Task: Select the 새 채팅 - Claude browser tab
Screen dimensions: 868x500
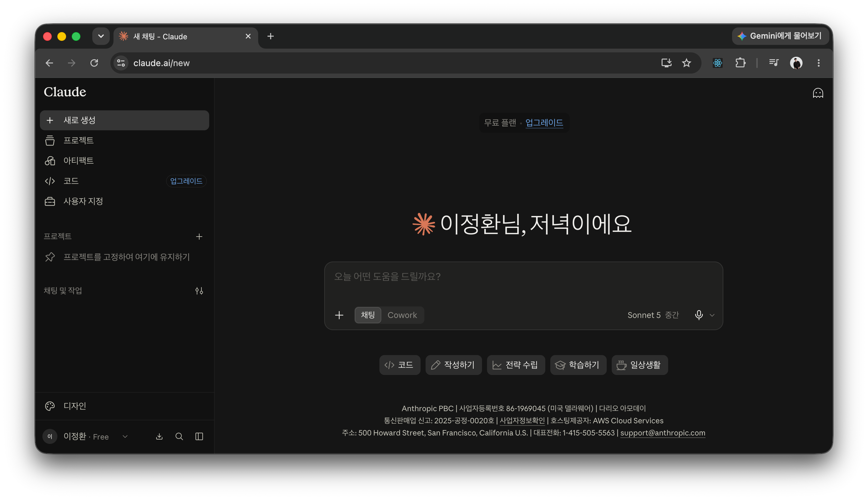Action: coord(186,36)
